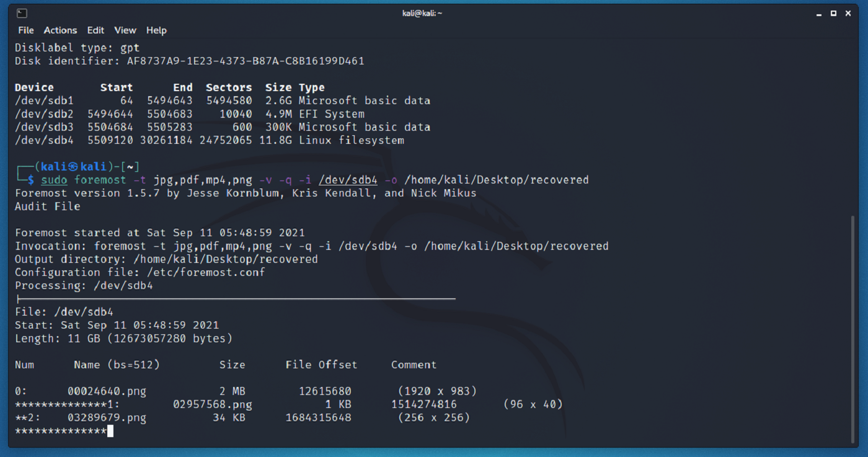Open the Help menu
The image size is (868, 457).
point(156,30)
